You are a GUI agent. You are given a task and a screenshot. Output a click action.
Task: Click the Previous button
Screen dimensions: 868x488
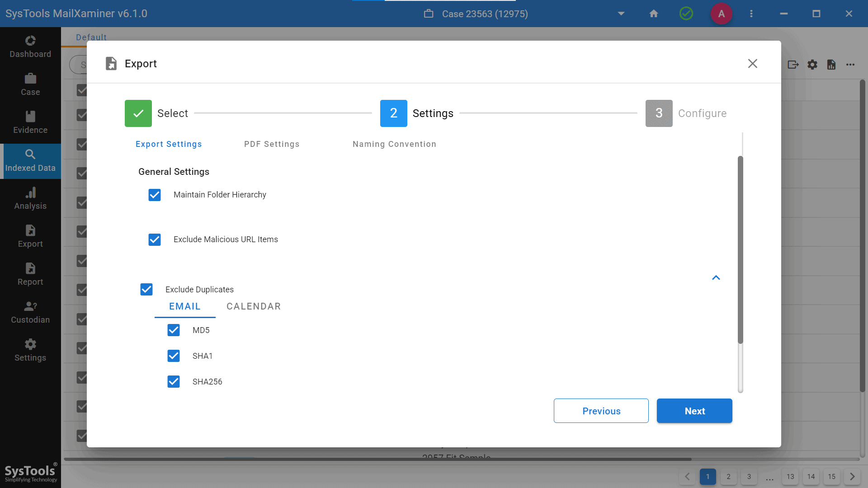[x=601, y=411]
